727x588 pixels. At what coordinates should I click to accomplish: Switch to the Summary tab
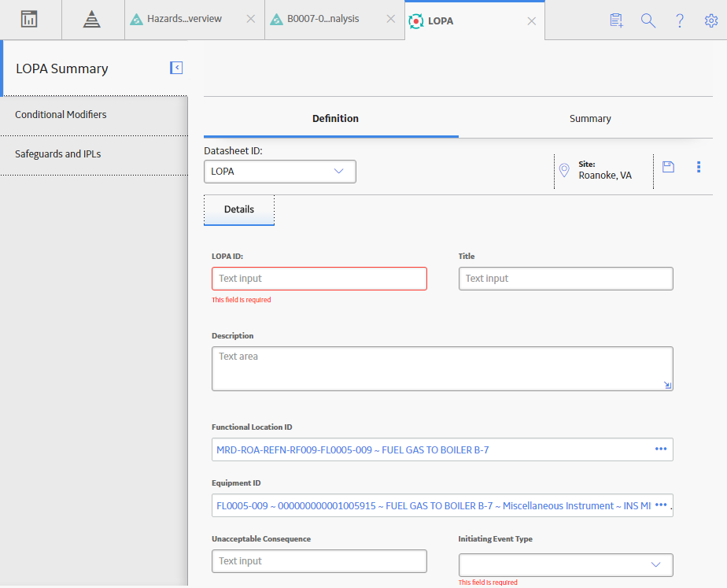pos(590,119)
